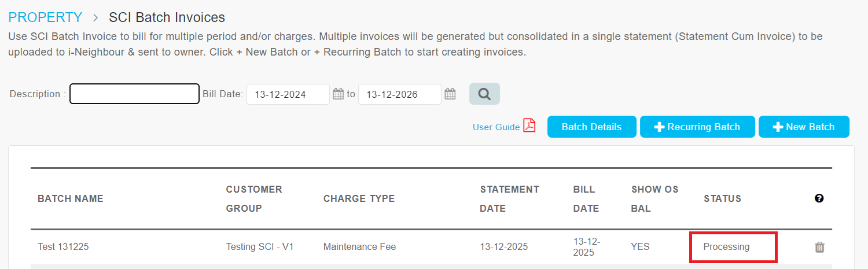
Task: Open the Bill Date start calendar picker
Action: click(339, 94)
